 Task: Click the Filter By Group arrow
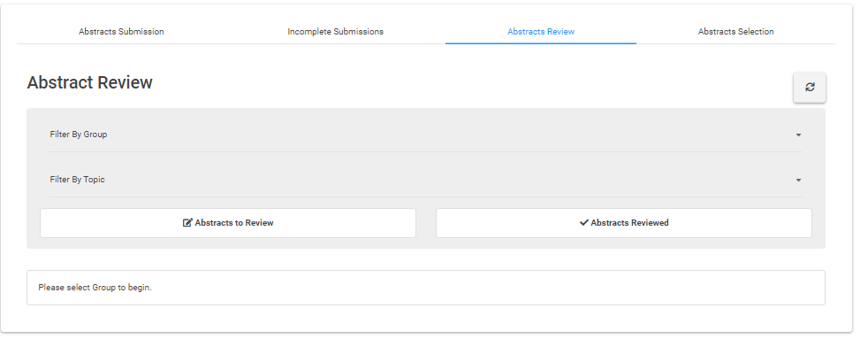[x=798, y=135]
